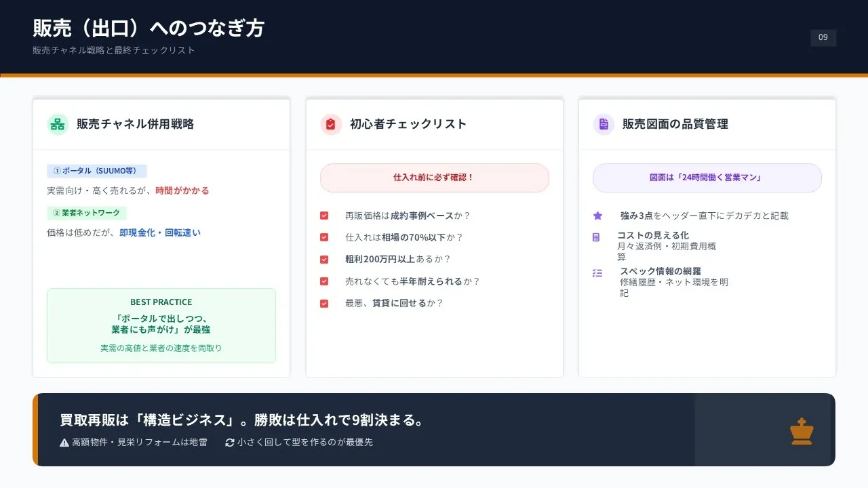The height and width of the screenshot is (488, 868).
Task: Toggle the 粗利200万円以上 checkbox
Action: 324,259
